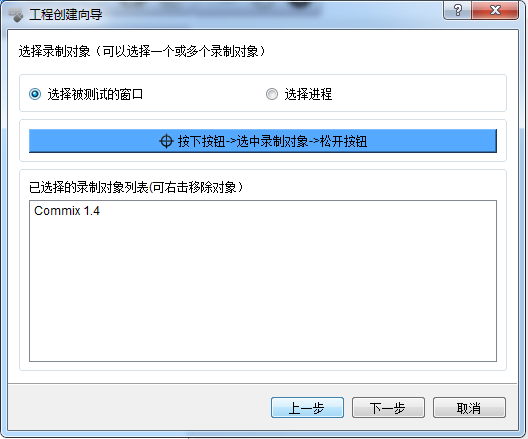This screenshot has width=528, height=439.
Task: Go back with the 上一步 button
Action: coord(307,408)
